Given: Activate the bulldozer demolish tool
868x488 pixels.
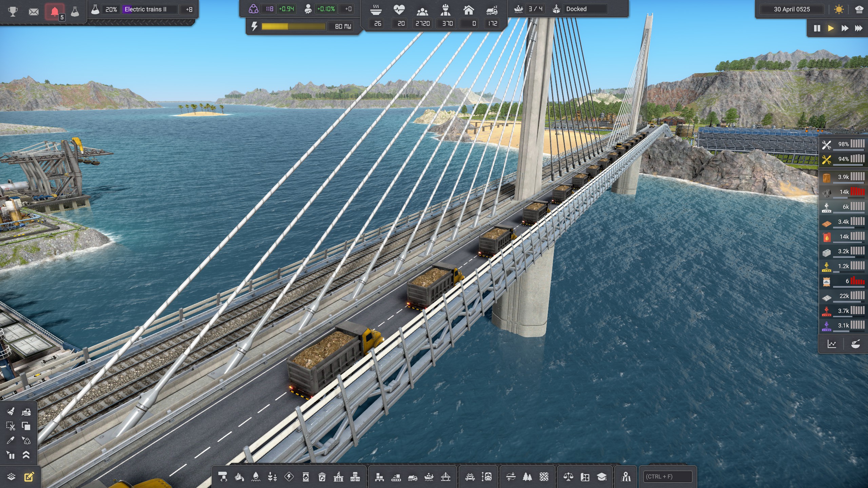Looking at the screenshot, I should pyautogui.click(x=26, y=412).
